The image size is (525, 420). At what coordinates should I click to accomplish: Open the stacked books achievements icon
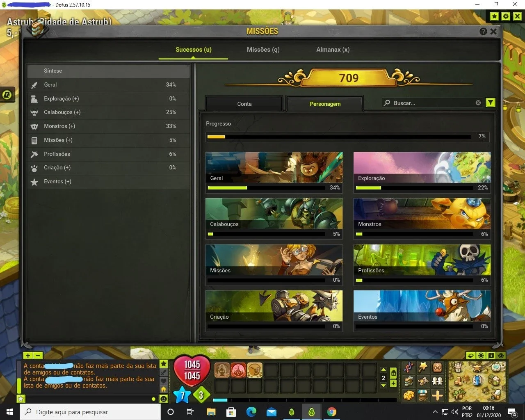[x=409, y=381]
